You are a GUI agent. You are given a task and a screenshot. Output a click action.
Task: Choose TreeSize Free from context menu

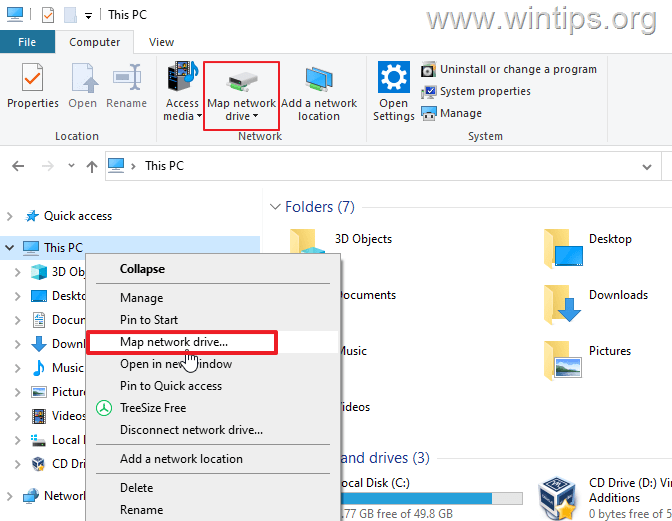coord(213,407)
